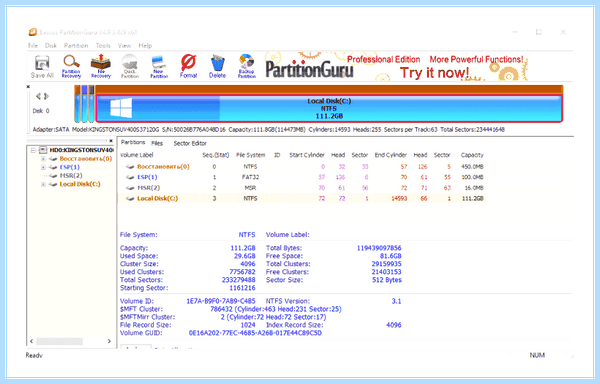The width and height of the screenshot is (600, 384).
Task: Open the Help menu
Action: point(145,46)
